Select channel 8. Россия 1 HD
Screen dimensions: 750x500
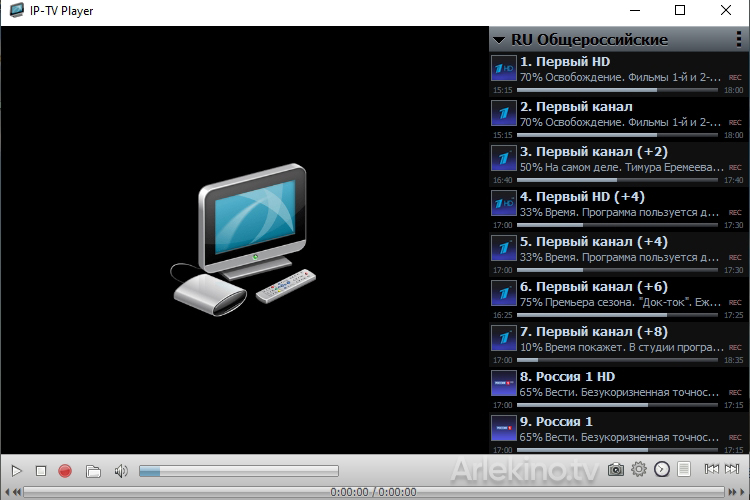click(x=618, y=389)
